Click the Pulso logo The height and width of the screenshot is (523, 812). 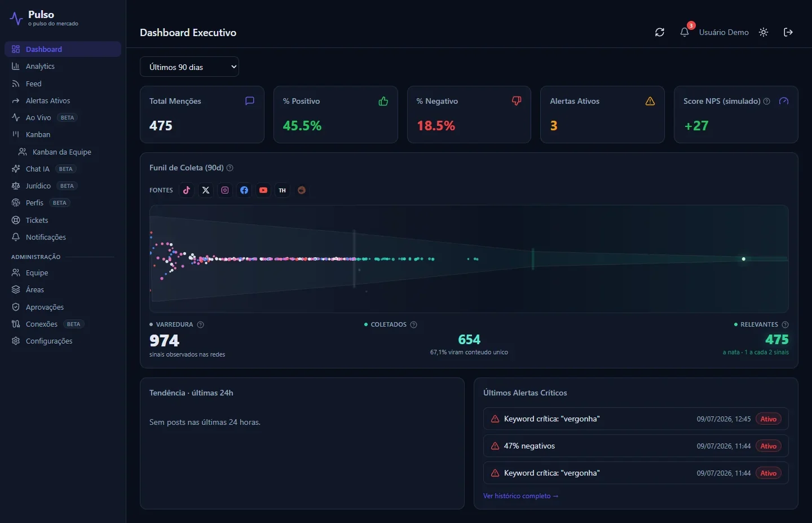click(43, 18)
